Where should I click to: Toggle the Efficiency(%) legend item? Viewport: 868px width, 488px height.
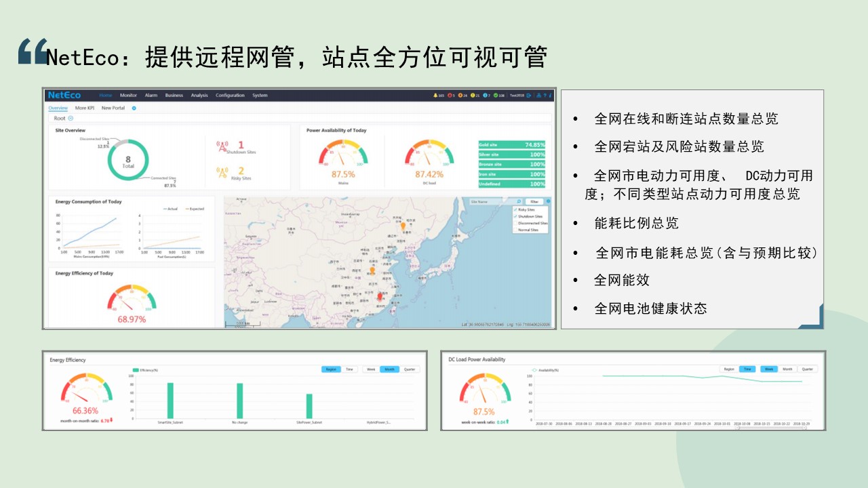point(146,370)
